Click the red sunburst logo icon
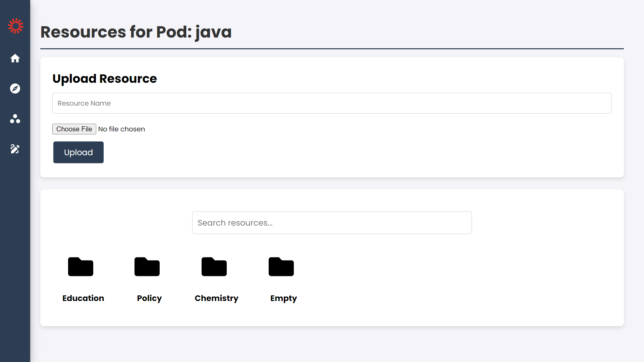The image size is (644, 362). click(15, 26)
